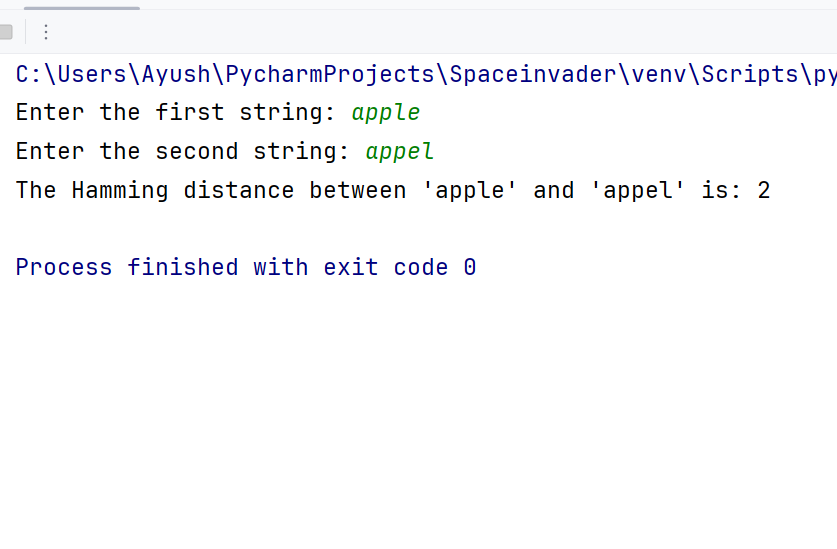Click the 'Enter the first string:' prompt text
This screenshot has width=837, height=549.
coord(176,113)
